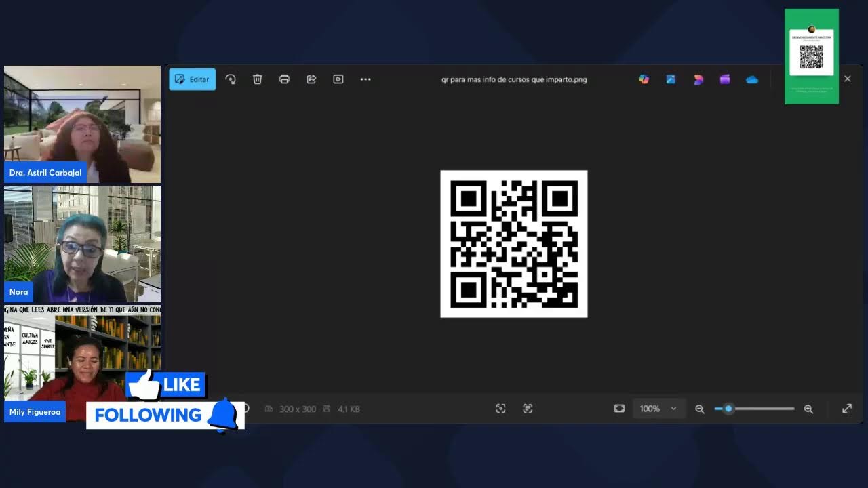Image resolution: width=868 pixels, height=488 pixels.
Task: Click the zoom slider handle
Action: tap(728, 409)
